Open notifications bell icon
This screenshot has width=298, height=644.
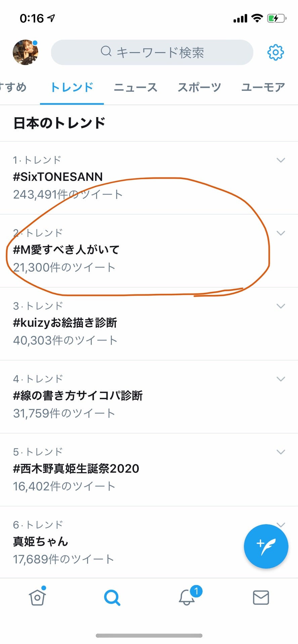point(187,597)
